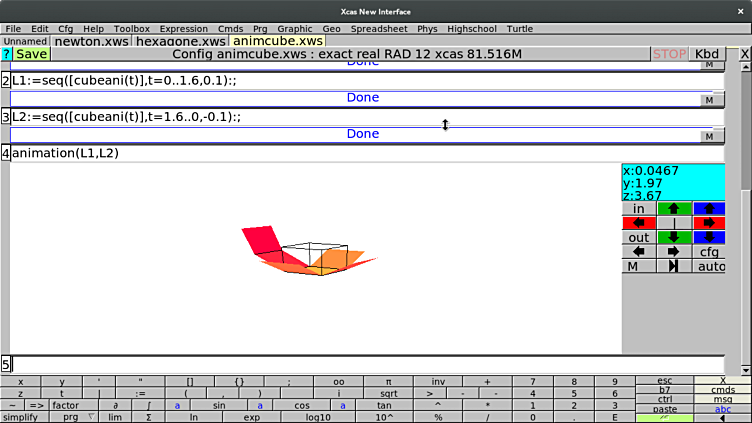
Task: Click the cfg button in the 3D panel
Action: [x=709, y=252]
